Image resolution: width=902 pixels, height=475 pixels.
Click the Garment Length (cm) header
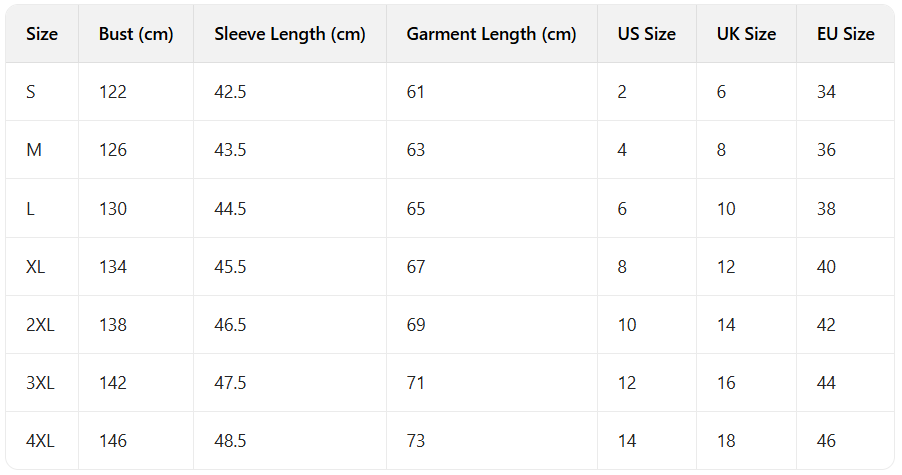coord(491,34)
